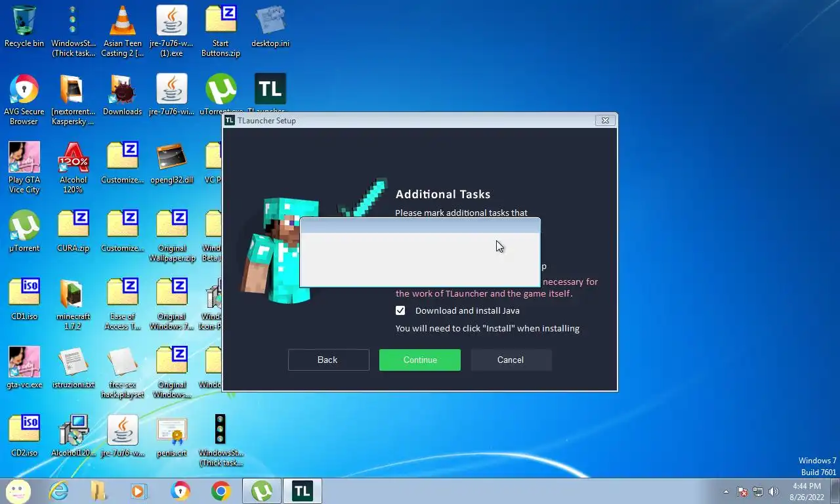The height and width of the screenshot is (504, 840).
Task: Select the Play GTA Vice City shortcut
Action: click(24, 168)
